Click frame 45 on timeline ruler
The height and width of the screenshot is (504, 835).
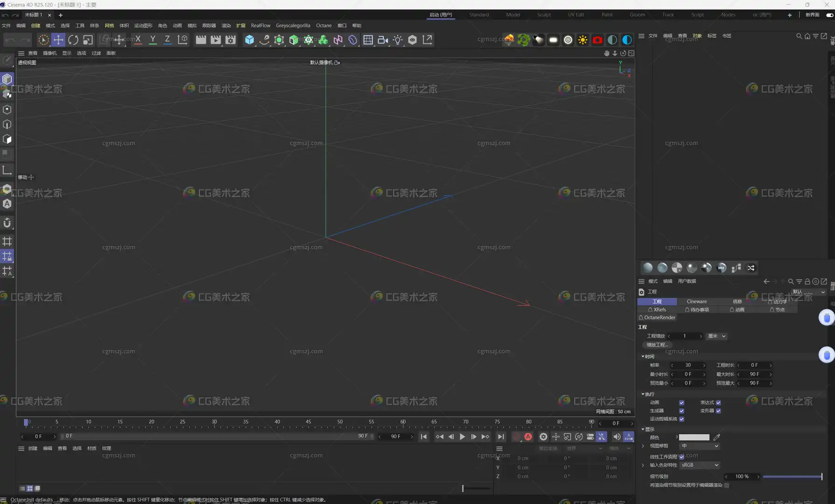pyautogui.click(x=308, y=422)
